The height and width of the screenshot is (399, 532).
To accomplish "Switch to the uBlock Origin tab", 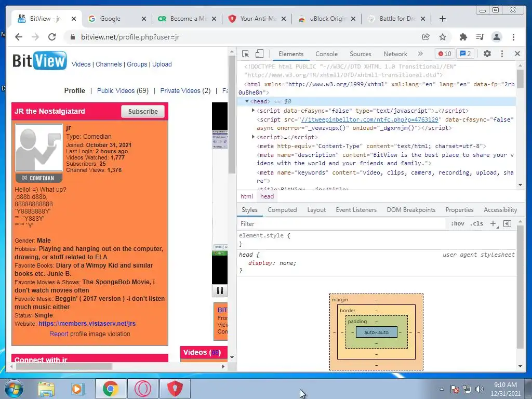I will [x=327, y=19].
